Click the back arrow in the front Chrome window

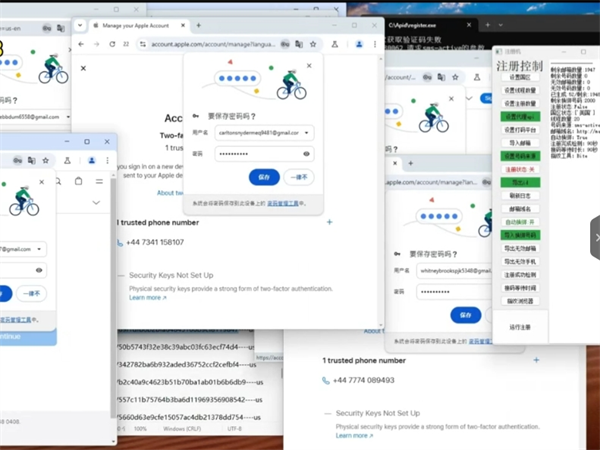pyautogui.click(x=82, y=44)
